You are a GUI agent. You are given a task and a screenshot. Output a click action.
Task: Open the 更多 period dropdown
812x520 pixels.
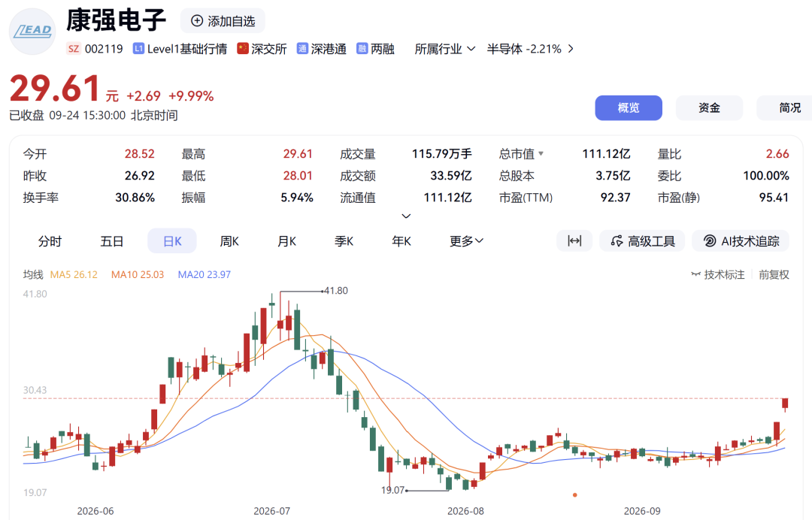(466, 241)
